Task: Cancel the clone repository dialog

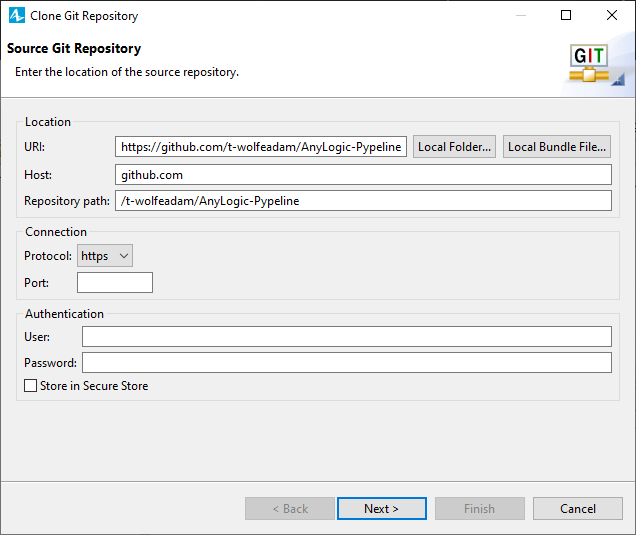Action: coord(578,508)
